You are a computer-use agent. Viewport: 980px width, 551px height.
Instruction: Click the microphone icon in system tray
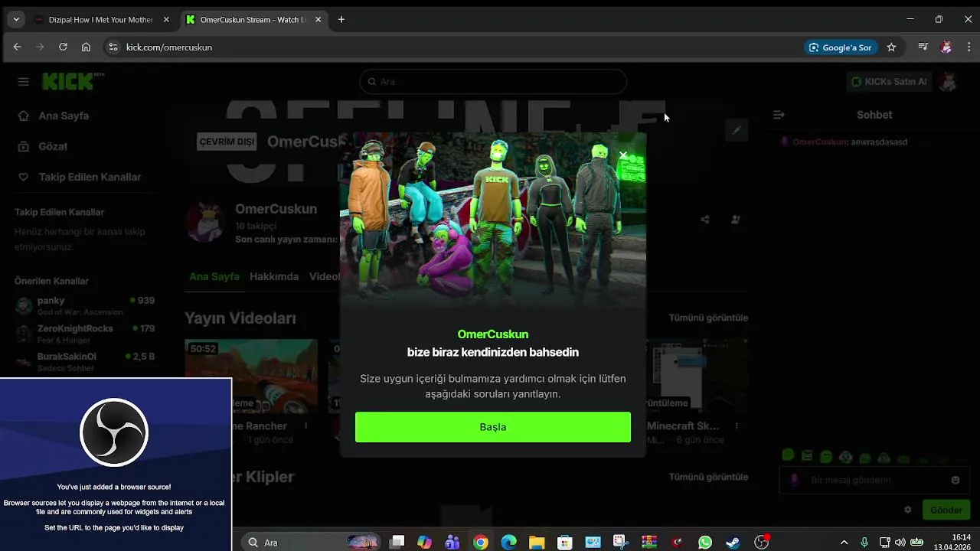(x=864, y=542)
